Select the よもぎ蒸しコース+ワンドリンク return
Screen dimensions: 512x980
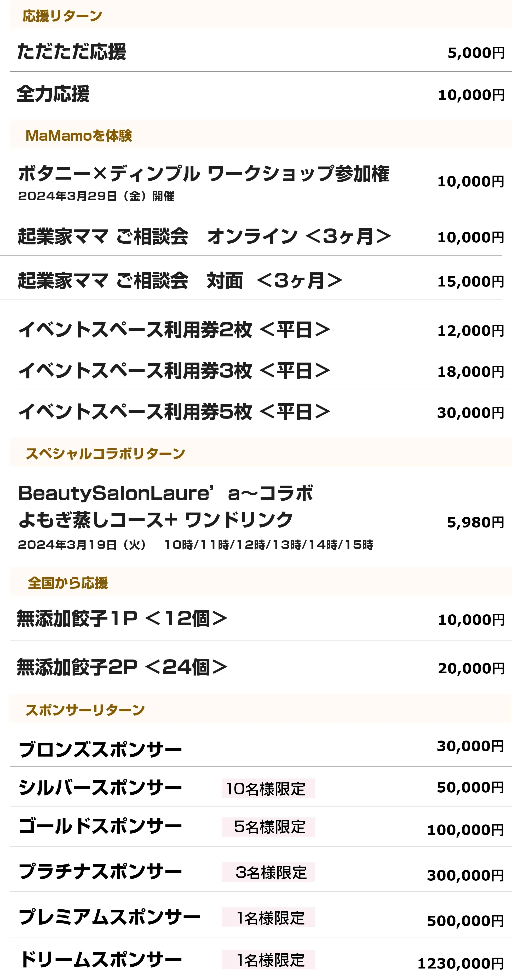coord(156,520)
